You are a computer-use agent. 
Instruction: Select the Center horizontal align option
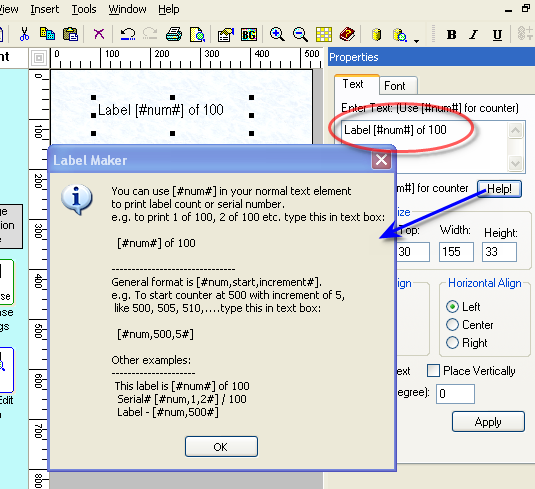pyautogui.click(x=452, y=325)
